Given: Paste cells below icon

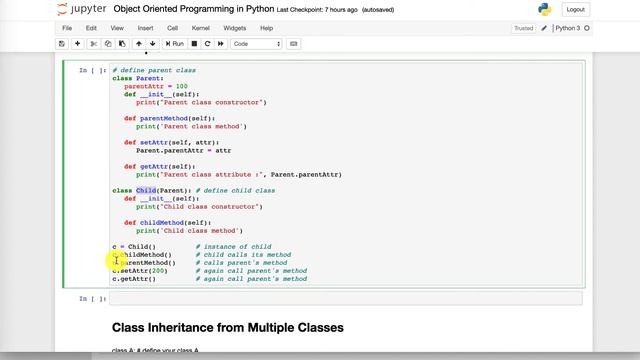Looking at the screenshot, I should point(122,44).
